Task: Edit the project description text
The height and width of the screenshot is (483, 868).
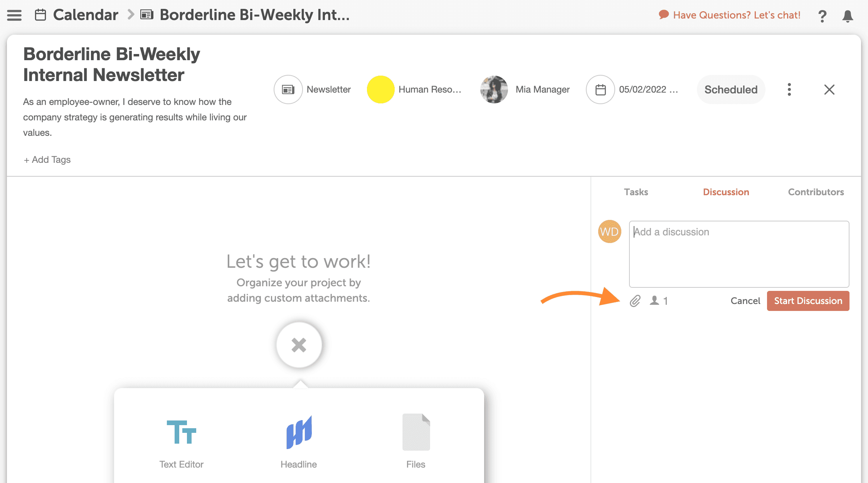Action: [135, 117]
